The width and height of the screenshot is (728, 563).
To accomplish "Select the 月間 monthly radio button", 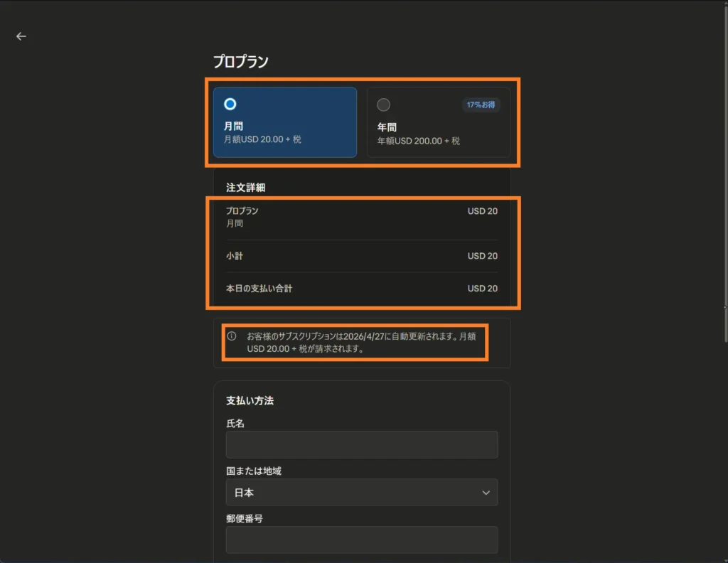I will tap(230, 104).
